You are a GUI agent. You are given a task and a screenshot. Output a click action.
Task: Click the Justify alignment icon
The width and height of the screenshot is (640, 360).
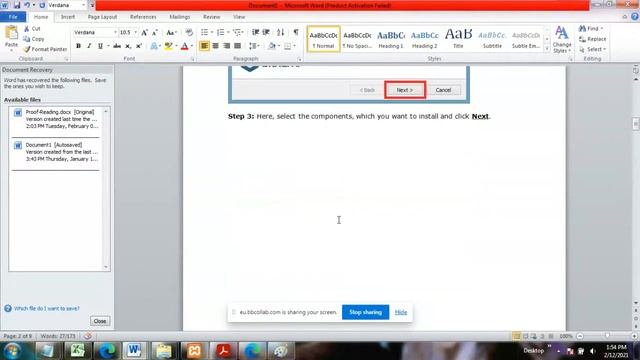[x=237, y=46]
